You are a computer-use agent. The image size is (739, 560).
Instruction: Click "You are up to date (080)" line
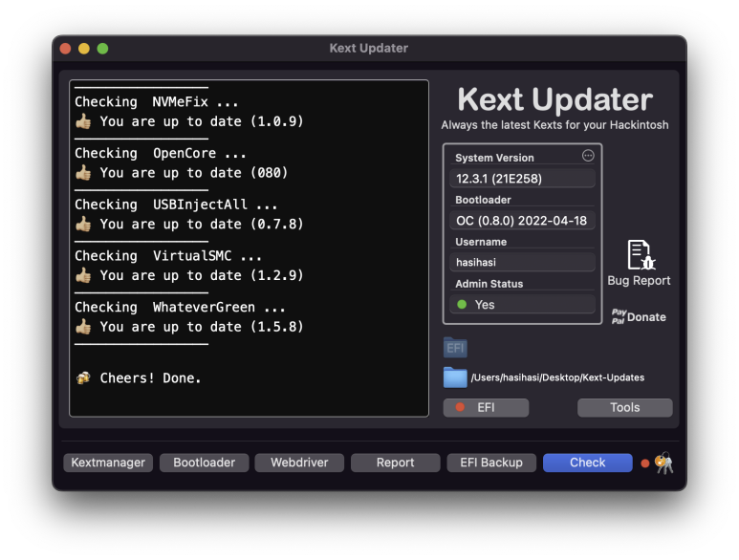click(x=194, y=173)
